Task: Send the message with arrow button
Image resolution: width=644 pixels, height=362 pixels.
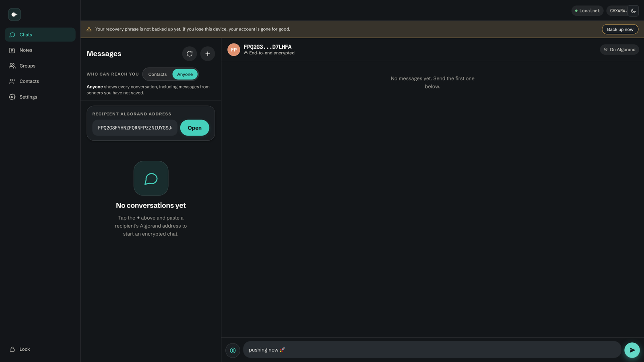Action: point(632,350)
